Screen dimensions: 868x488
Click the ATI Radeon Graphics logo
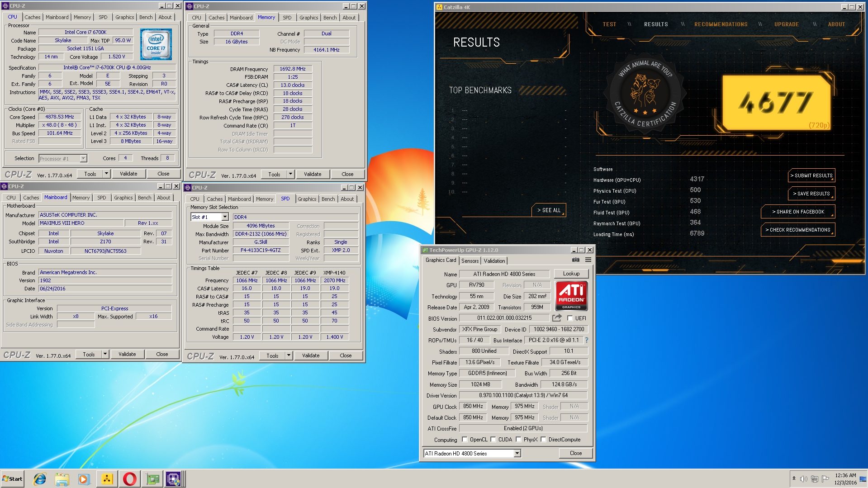571,296
